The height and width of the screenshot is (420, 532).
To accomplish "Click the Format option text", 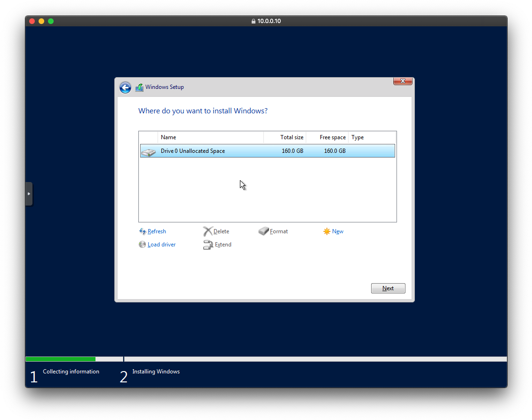I will click(279, 231).
